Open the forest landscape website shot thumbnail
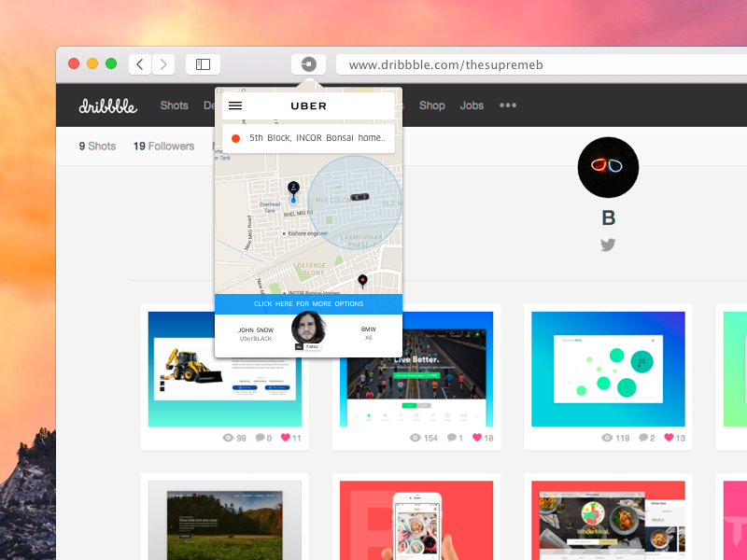The height and width of the screenshot is (560, 747). pos(225,521)
